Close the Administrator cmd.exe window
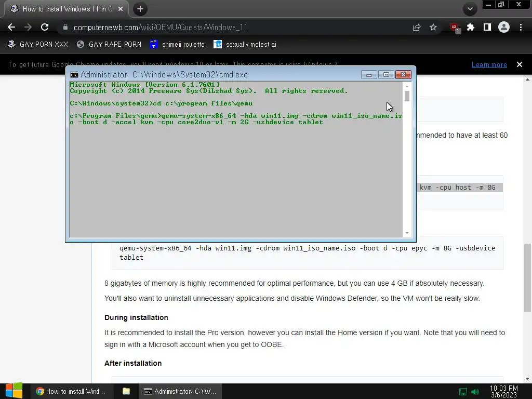Screen dimensions: 532x399 [x=403, y=75]
